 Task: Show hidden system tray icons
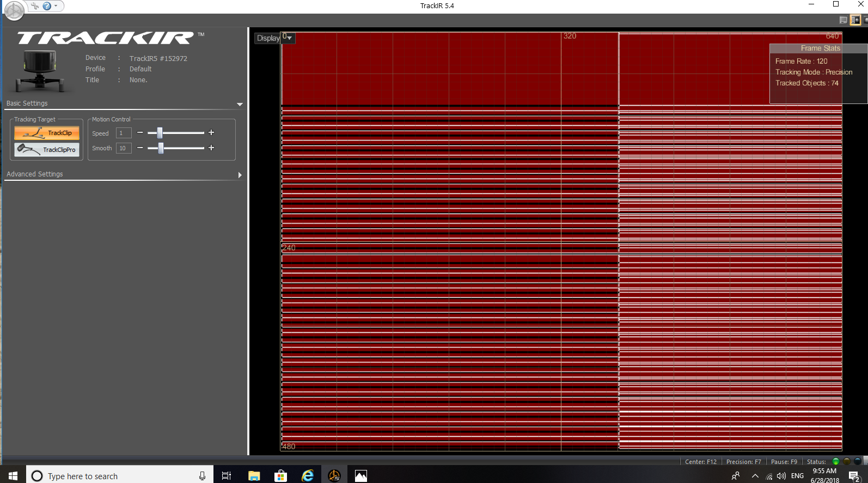point(755,476)
